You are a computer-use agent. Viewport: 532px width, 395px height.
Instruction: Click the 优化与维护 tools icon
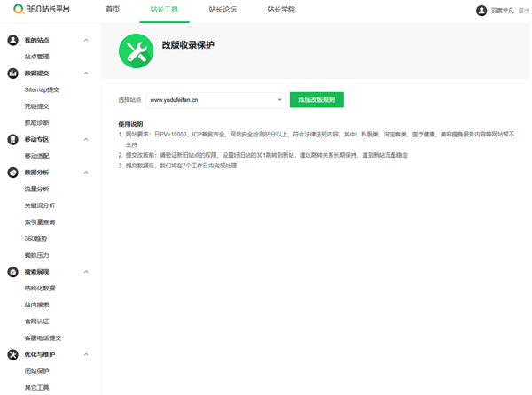coord(13,354)
